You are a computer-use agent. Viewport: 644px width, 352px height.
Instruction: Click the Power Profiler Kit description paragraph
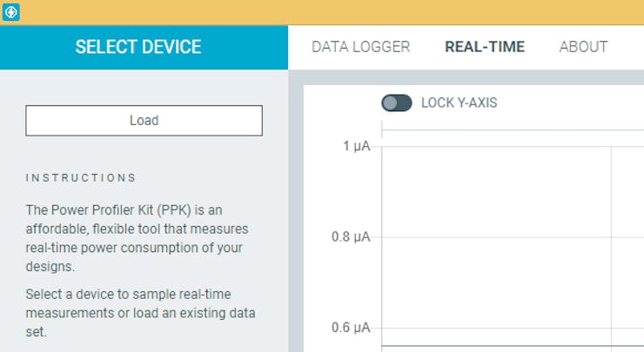[x=138, y=238]
